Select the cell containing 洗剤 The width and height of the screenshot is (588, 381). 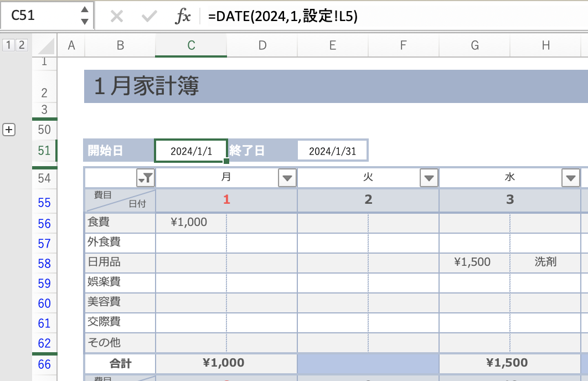pyautogui.click(x=545, y=262)
